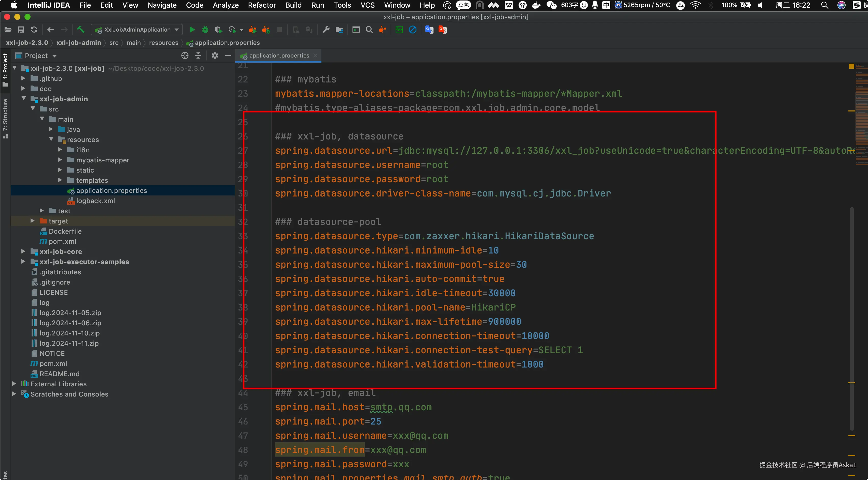Run XxlJobAdminApplication with green play button

(x=192, y=30)
